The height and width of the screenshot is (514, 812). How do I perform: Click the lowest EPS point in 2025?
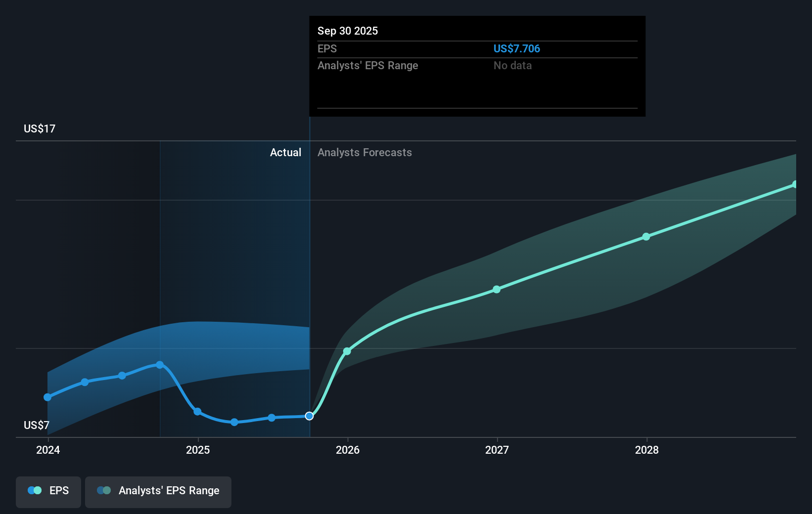[x=234, y=422]
